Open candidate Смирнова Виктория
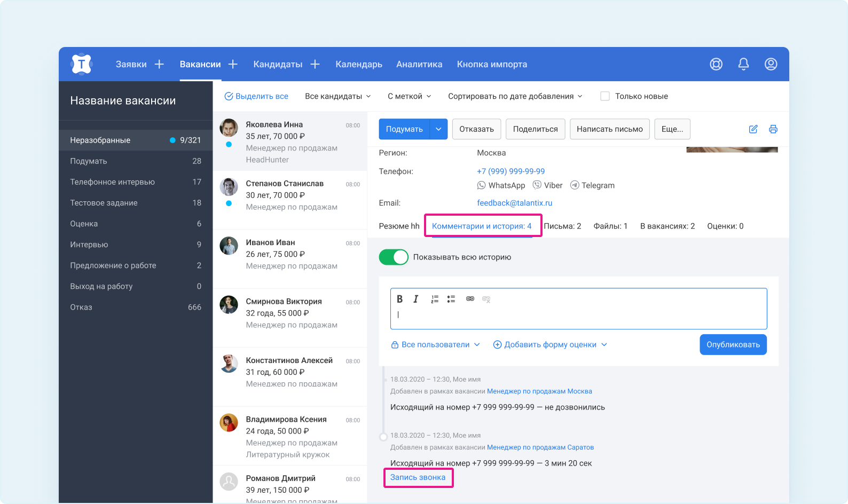The height and width of the screenshot is (504, 848). click(x=290, y=318)
